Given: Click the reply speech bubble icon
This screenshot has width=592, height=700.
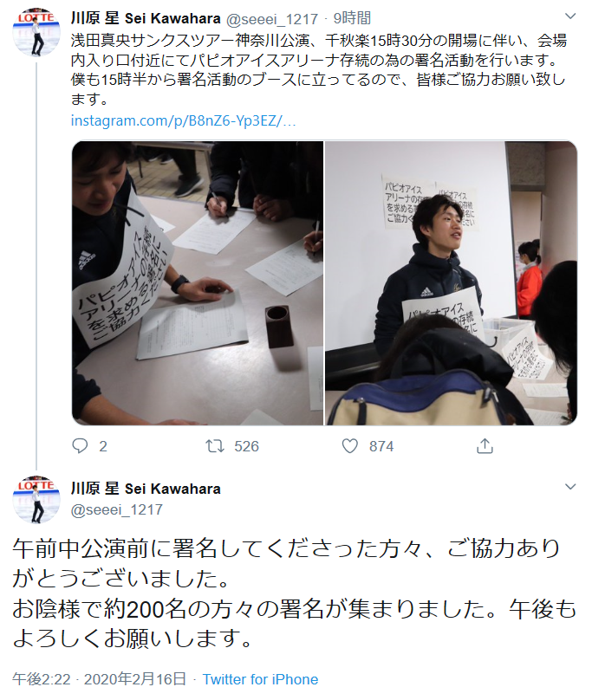Looking at the screenshot, I should click(x=80, y=446).
